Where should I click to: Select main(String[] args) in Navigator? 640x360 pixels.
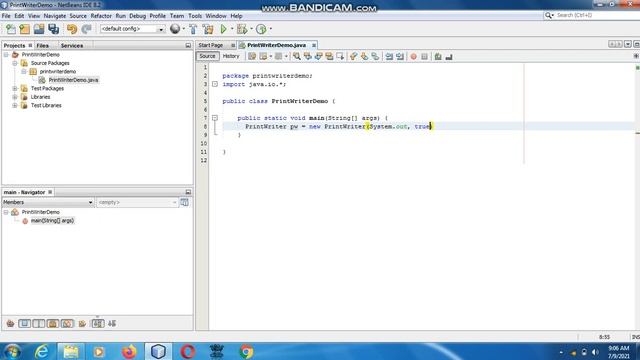point(52,221)
